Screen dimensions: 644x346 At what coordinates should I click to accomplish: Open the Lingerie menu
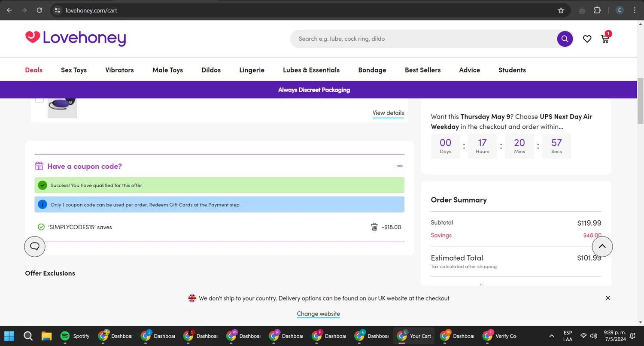(252, 70)
